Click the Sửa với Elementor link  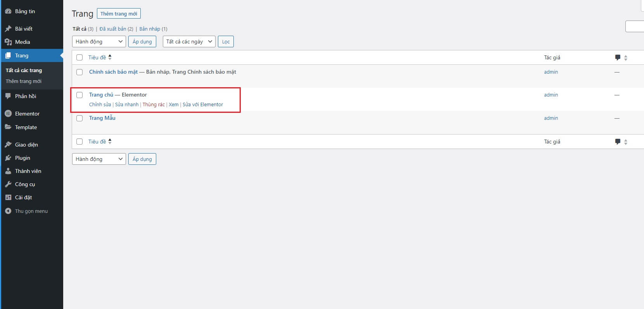coord(203,104)
